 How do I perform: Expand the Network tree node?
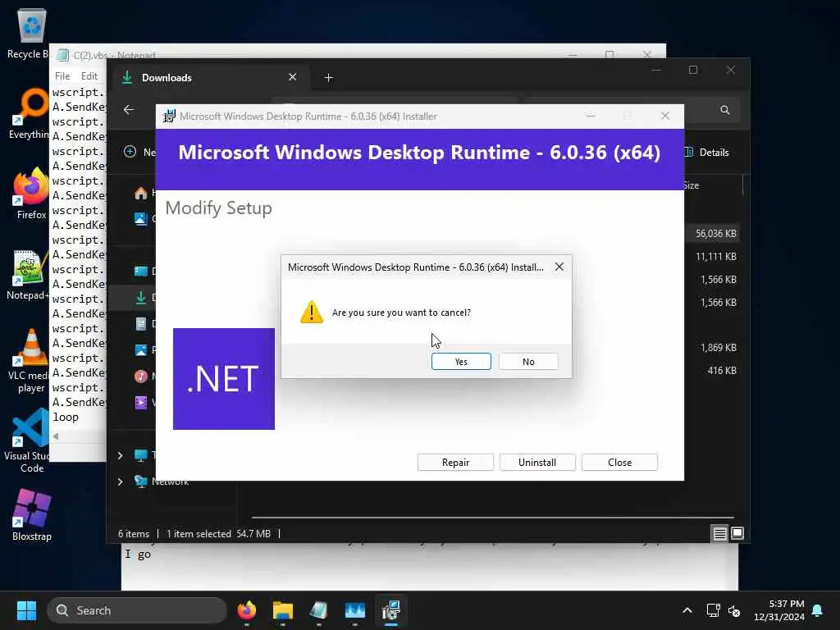[120, 482]
